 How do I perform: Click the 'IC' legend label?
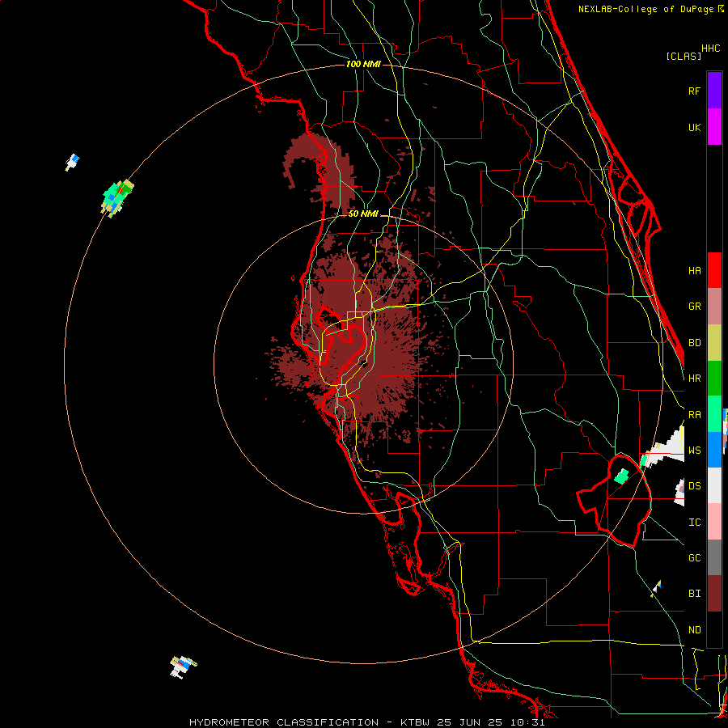[694, 523]
